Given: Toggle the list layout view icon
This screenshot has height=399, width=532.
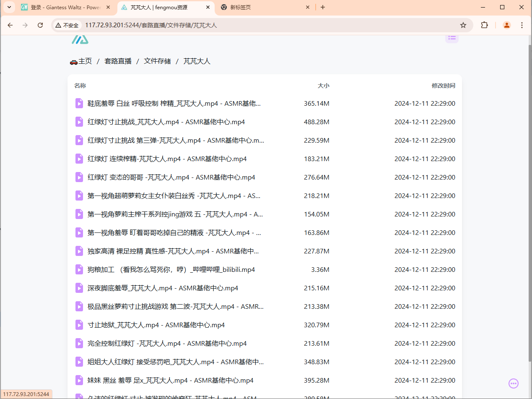Looking at the screenshot, I should click(x=452, y=38).
